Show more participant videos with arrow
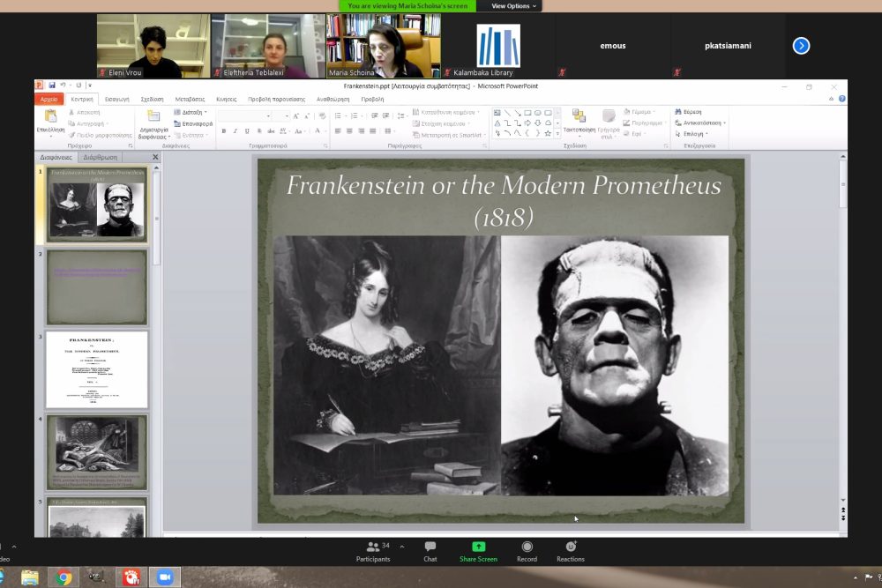The height and width of the screenshot is (588, 882). (801, 46)
